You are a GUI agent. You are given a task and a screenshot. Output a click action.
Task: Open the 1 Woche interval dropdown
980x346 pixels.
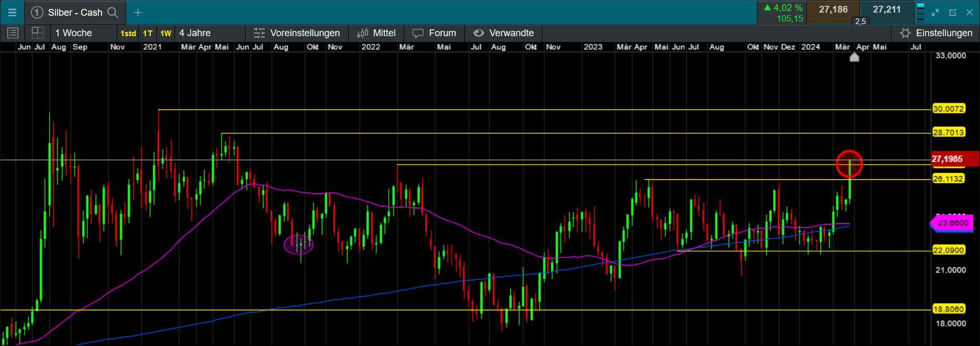pyautogui.click(x=84, y=33)
